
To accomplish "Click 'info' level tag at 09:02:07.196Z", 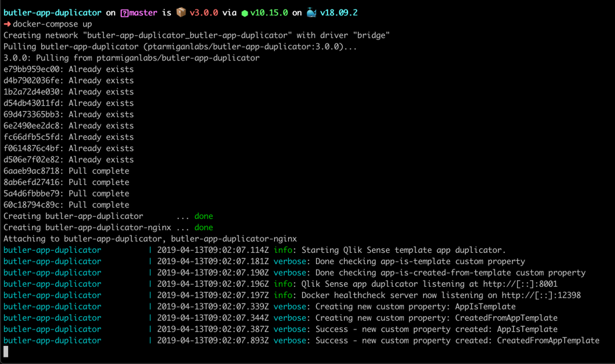I will click(x=283, y=284).
